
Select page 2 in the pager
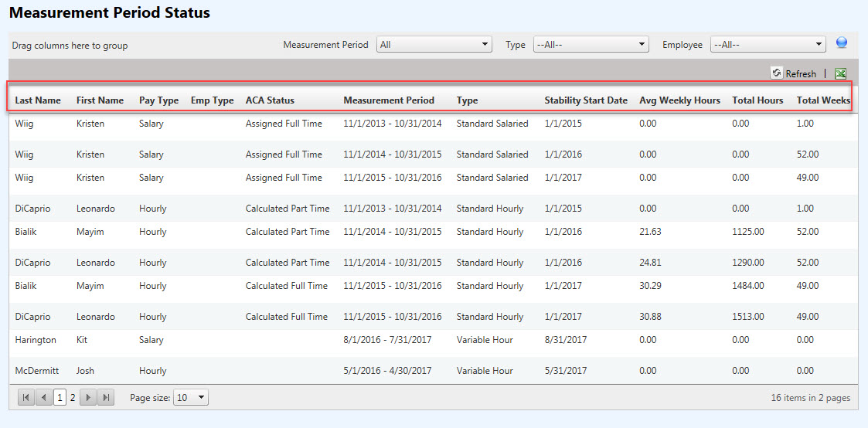click(73, 397)
